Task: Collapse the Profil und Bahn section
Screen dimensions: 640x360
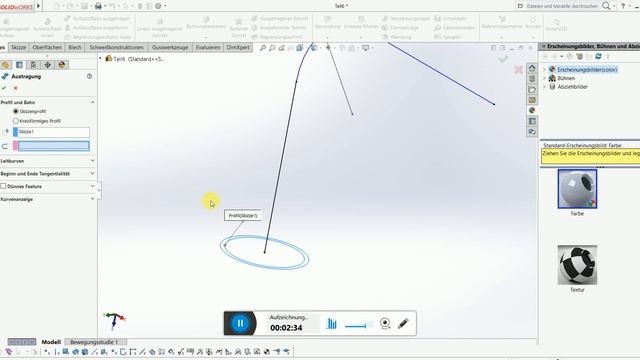Action: [93, 102]
